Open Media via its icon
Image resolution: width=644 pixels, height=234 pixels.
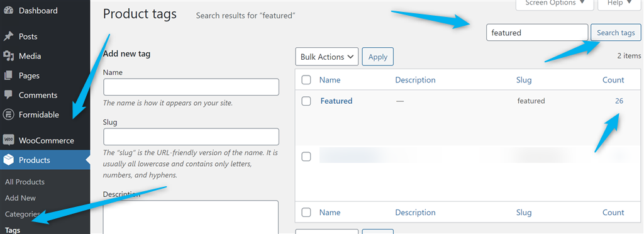(8, 56)
